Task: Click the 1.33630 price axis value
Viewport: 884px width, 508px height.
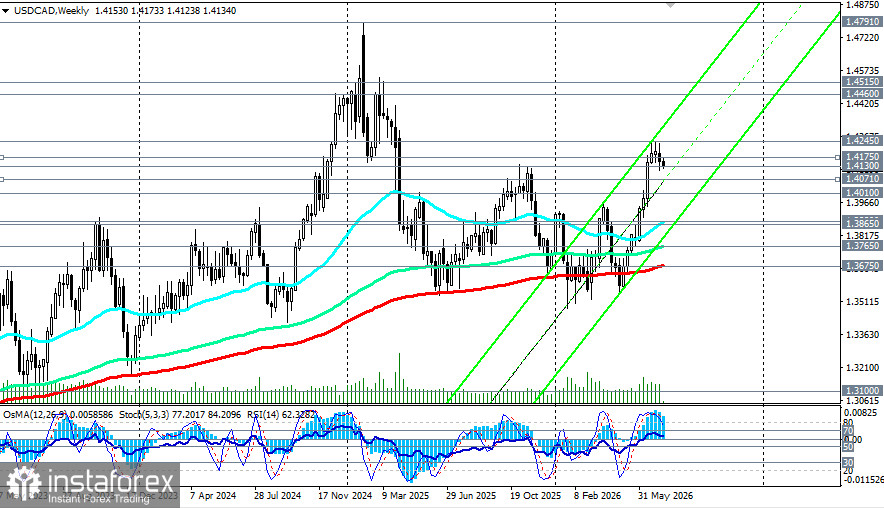Action: (x=863, y=335)
